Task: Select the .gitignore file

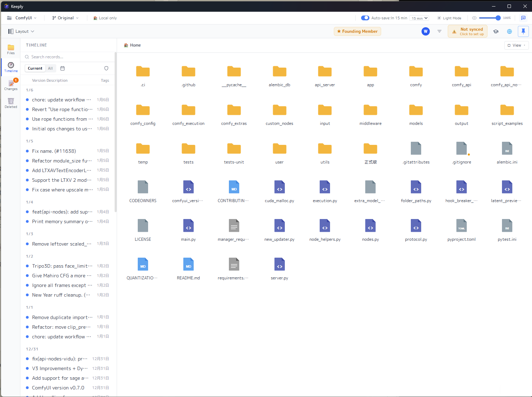Action: [462, 153]
